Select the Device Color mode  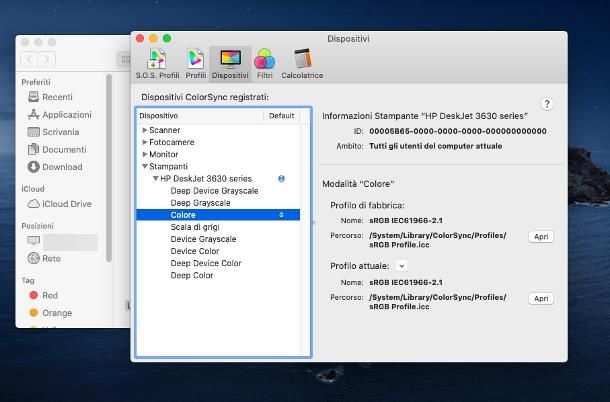(195, 251)
